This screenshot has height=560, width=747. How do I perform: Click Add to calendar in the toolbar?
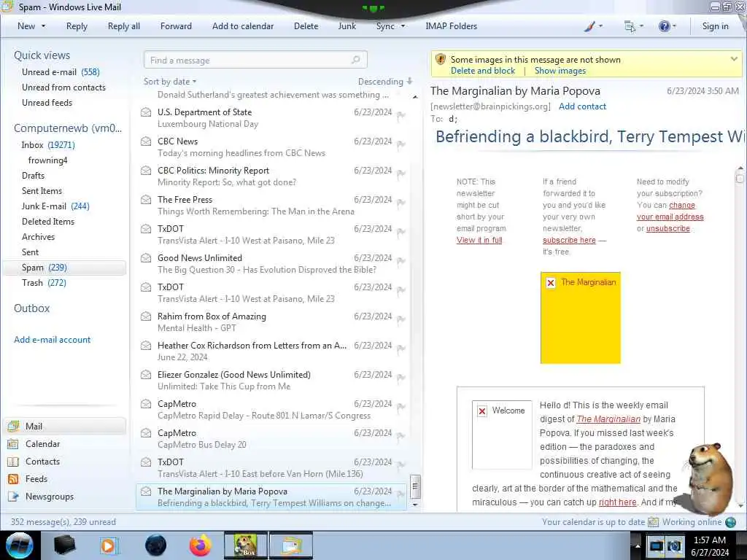click(243, 26)
